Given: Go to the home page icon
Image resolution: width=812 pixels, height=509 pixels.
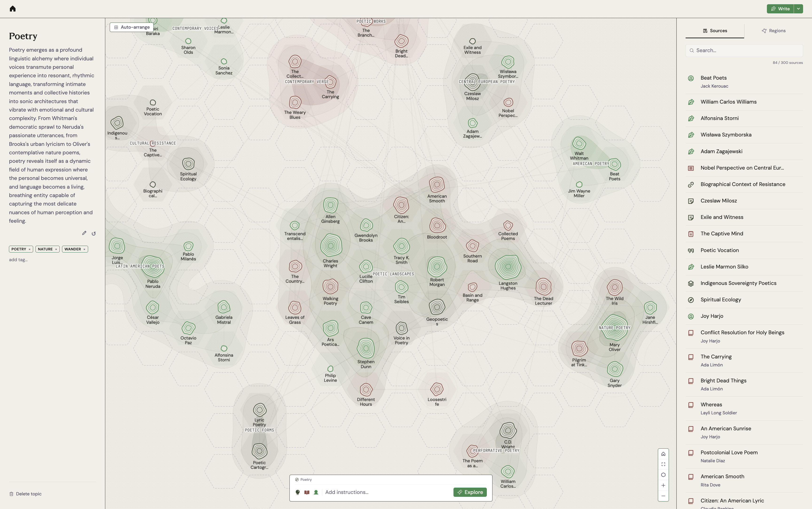Looking at the screenshot, I should 13,9.
